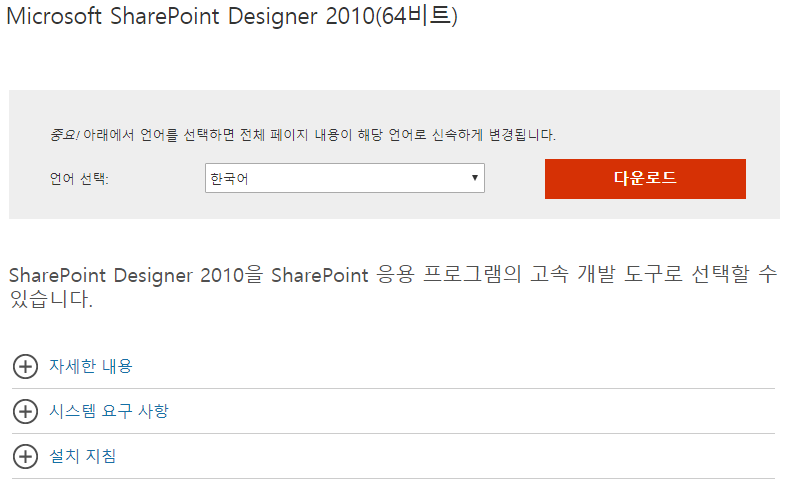The width and height of the screenshot is (786, 483).
Task: Click the Microsoft SharePoint Designer 2010 page title
Action: (x=232, y=16)
